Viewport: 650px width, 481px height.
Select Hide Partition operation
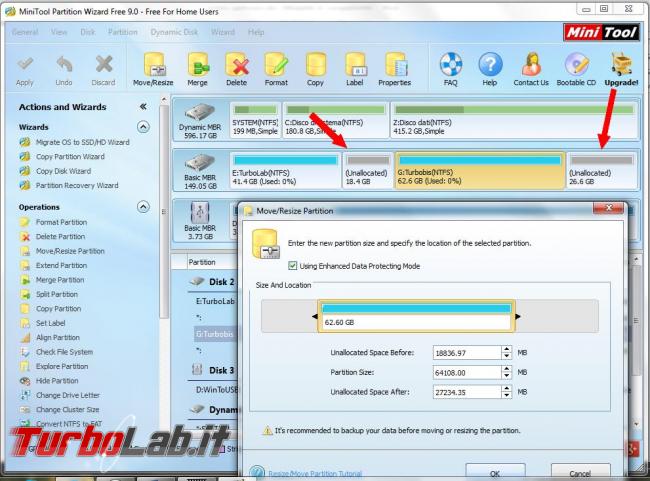57,381
